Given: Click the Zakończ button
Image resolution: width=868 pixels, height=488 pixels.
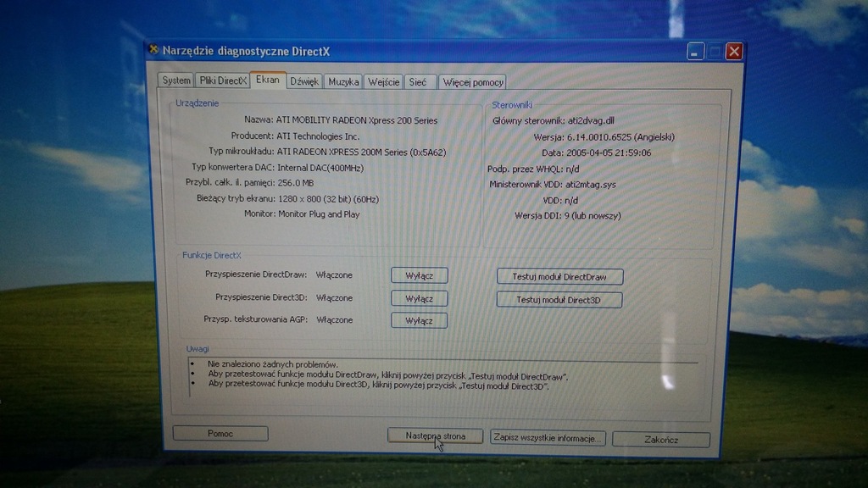Looking at the screenshot, I should click(661, 440).
